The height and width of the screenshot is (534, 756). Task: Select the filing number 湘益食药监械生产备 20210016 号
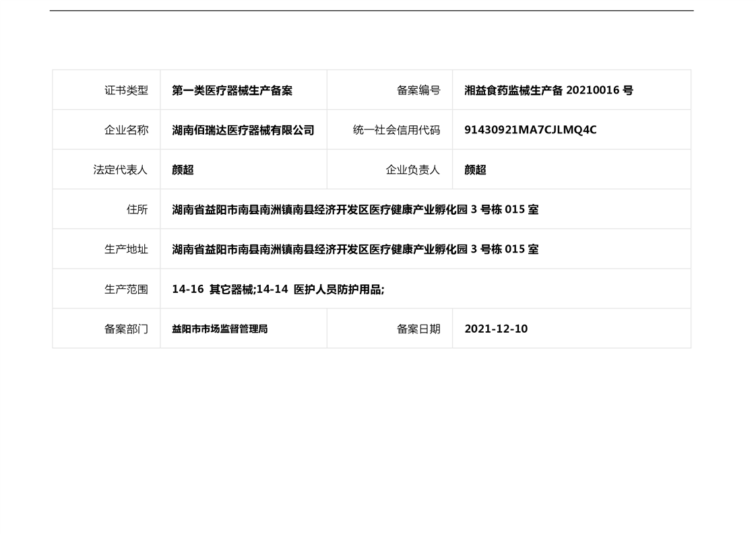(x=548, y=90)
